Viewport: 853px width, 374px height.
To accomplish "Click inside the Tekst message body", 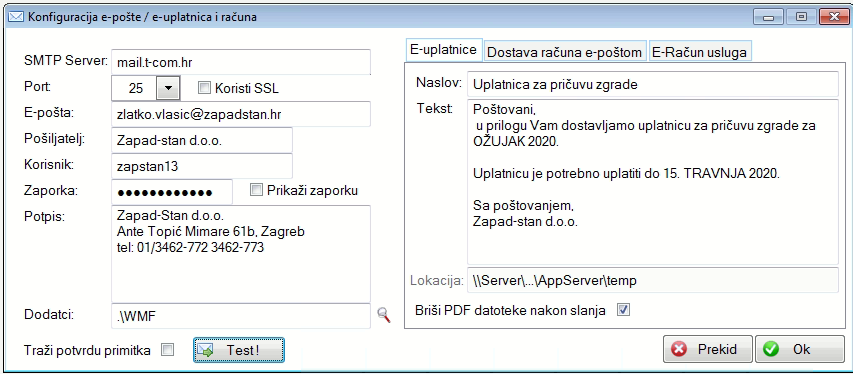I will point(652,182).
